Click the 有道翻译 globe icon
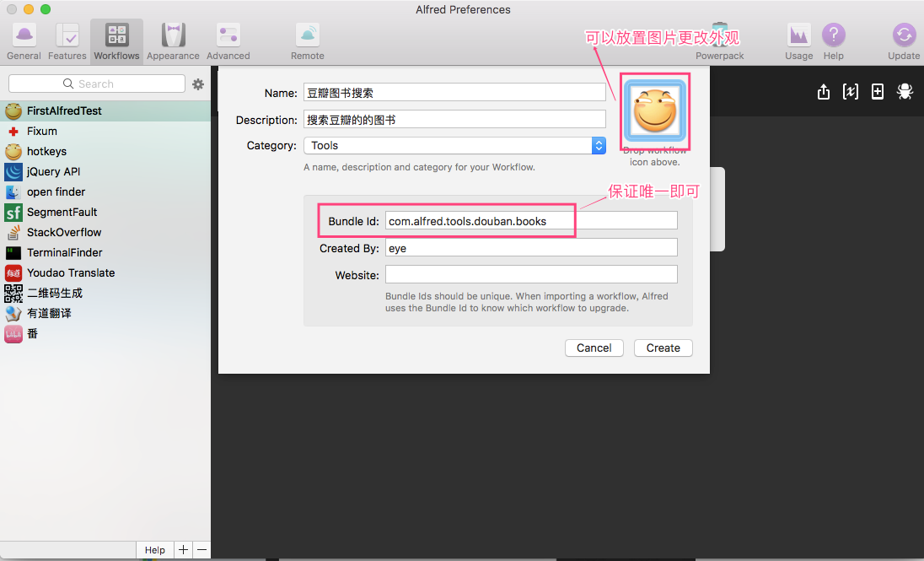Image resolution: width=924 pixels, height=561 pixels. (x=13, y=313)
